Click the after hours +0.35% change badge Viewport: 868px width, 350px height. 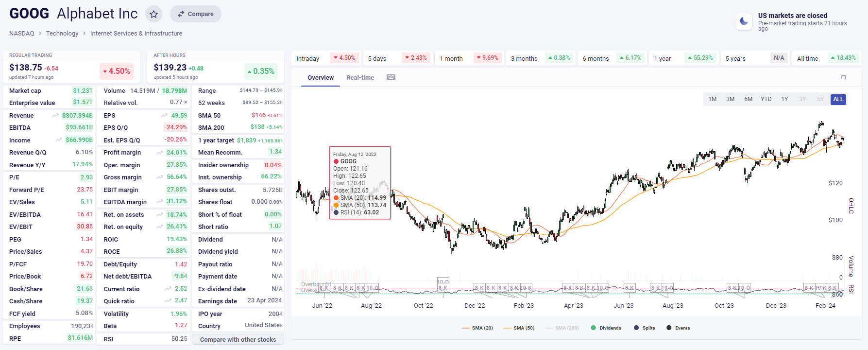tap(261, 71)
